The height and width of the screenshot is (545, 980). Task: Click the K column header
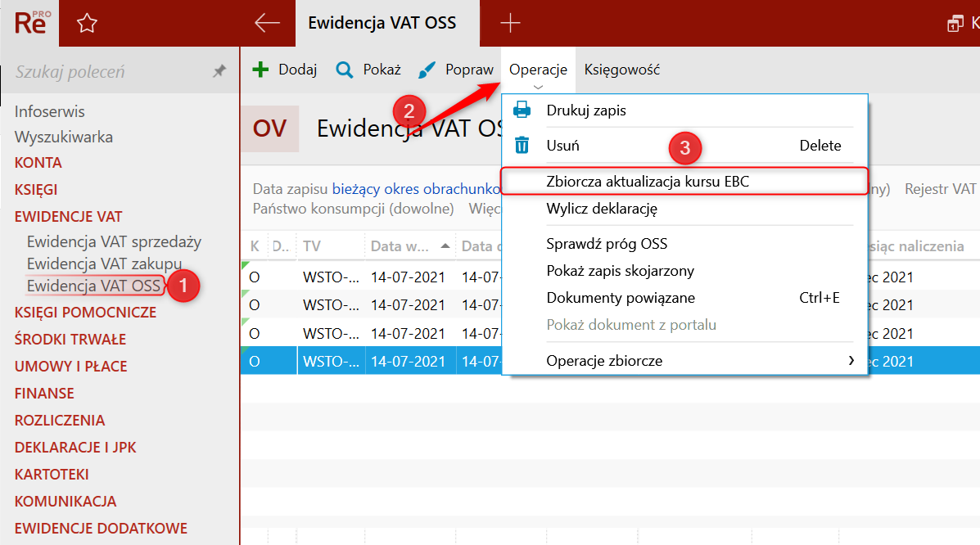coord(255,246)
